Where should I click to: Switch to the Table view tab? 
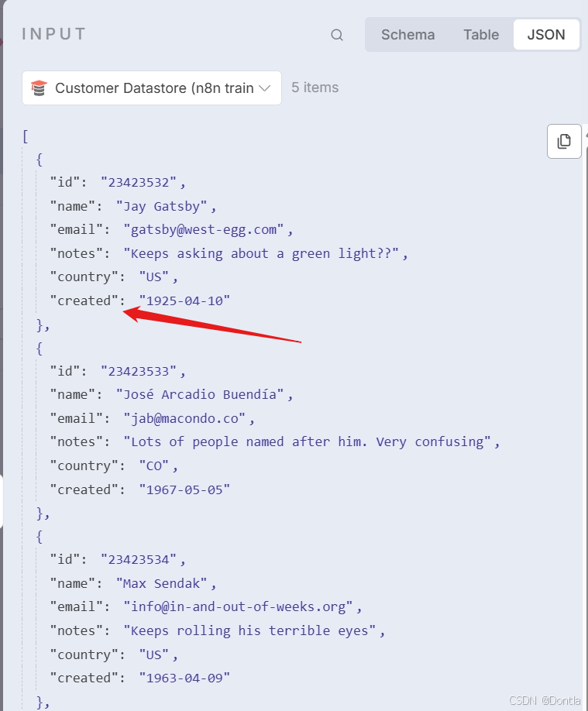[481, 34]
